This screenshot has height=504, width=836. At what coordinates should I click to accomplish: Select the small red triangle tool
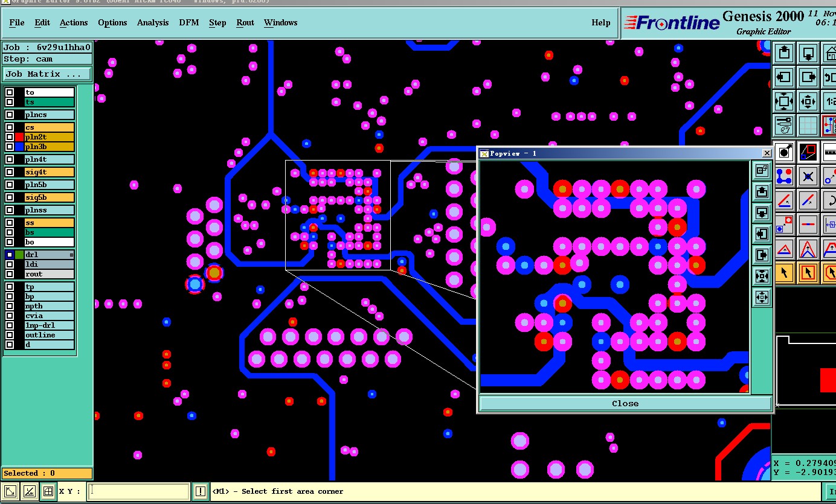click(x=784, y=249)
